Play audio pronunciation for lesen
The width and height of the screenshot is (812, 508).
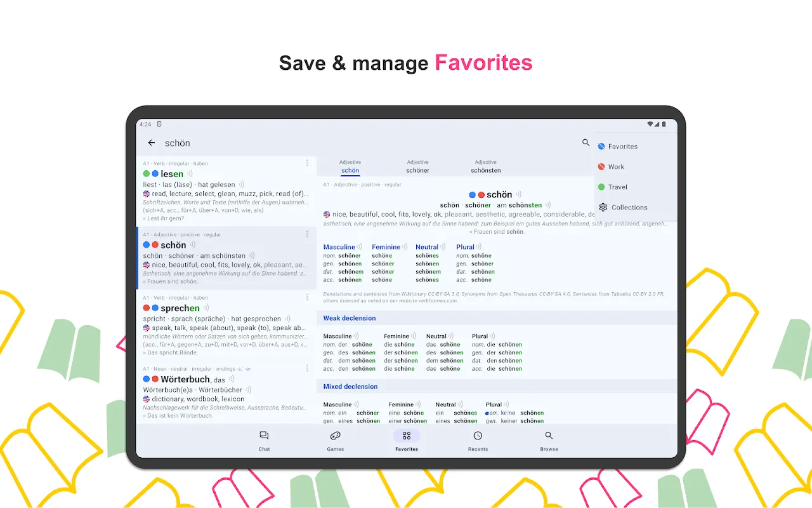point(190,174)
